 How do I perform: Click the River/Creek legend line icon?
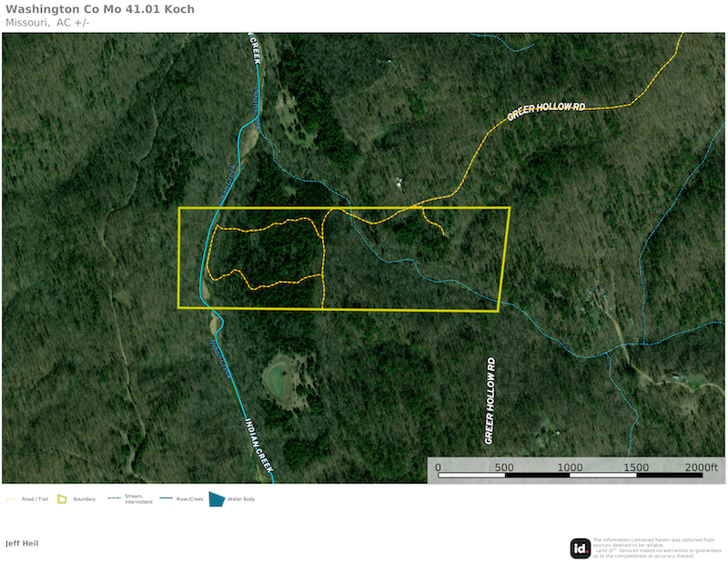[x=165, y=499]
